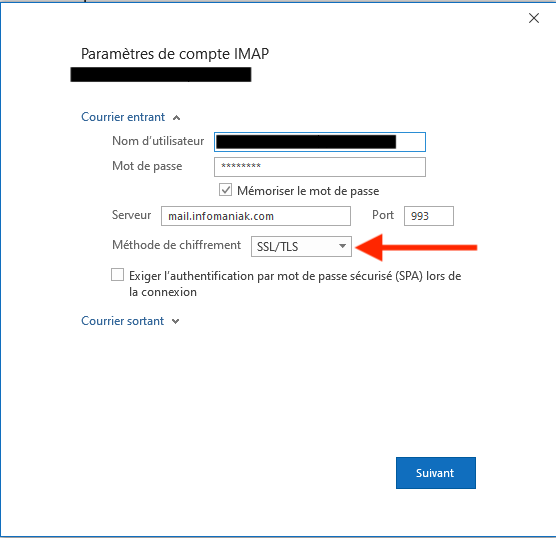
Task: Collapse the Courrier entrant section heading
Action: [123, 117]
